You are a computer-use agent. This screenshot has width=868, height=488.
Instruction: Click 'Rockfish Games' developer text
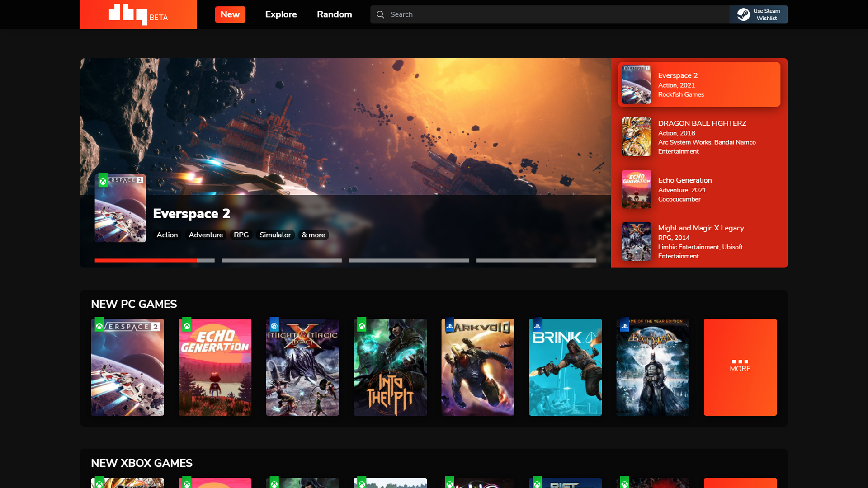[681, 94]
